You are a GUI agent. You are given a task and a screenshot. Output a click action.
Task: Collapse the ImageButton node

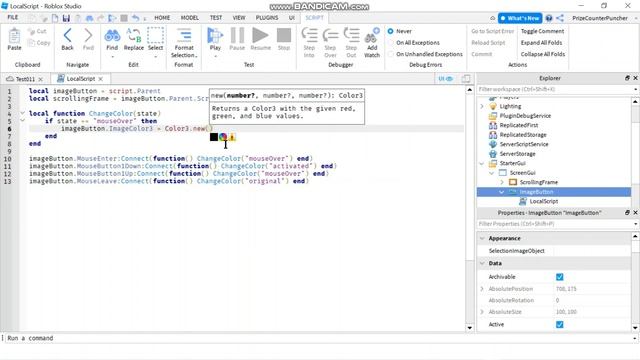tap(502, 192)
